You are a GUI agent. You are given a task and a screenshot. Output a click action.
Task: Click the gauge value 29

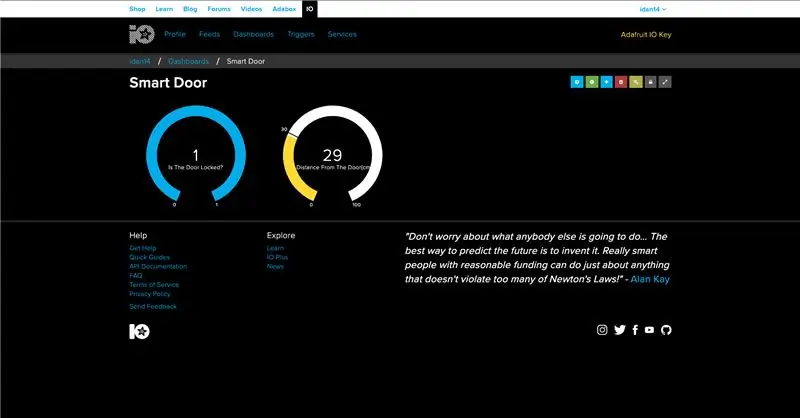pyautogui.click(x=332, y=155)
